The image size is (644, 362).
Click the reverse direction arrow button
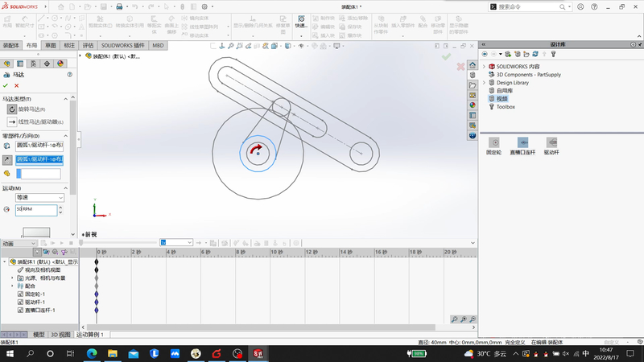[7, 159]
